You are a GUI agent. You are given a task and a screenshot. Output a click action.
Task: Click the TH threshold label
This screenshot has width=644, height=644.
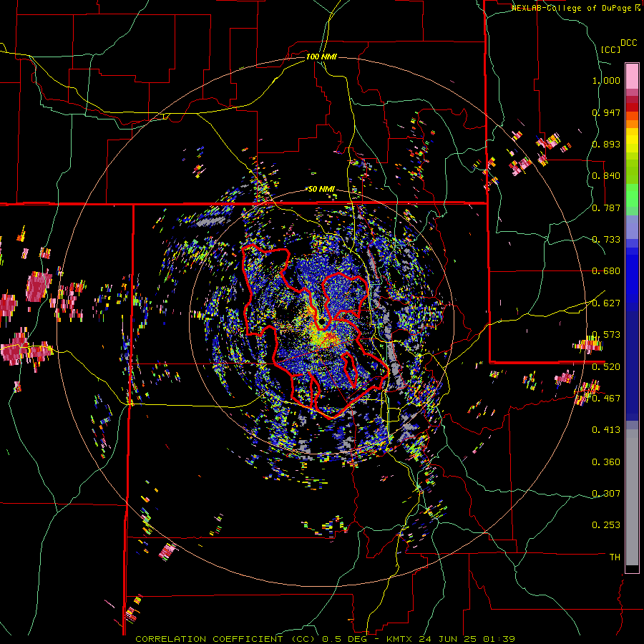click(615, 557)
